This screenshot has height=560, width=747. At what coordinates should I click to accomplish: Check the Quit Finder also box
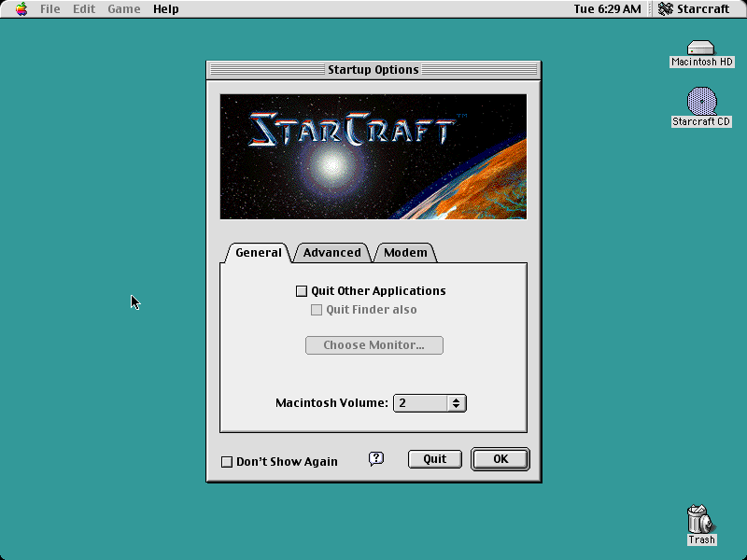click(x=317, y=309)
